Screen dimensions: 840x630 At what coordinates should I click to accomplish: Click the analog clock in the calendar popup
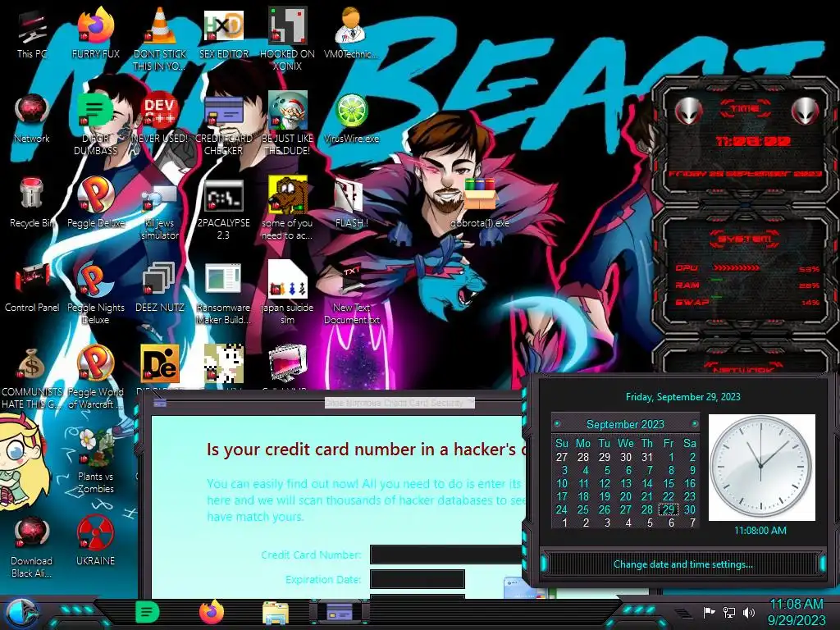(x=761, y=467)
